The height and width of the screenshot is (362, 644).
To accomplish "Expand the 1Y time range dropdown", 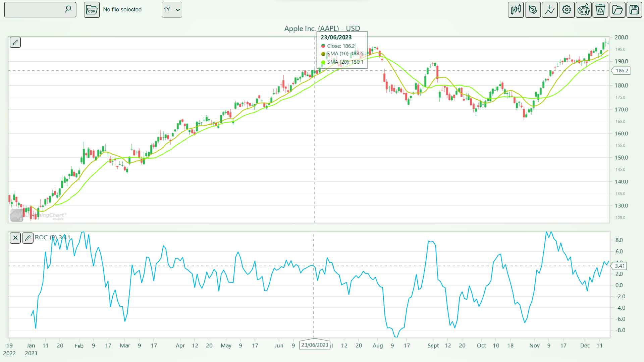I will (x=172, y=10).
